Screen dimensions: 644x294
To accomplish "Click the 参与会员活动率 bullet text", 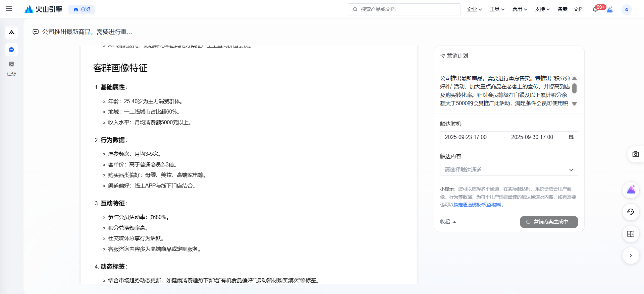I will 139,217.
